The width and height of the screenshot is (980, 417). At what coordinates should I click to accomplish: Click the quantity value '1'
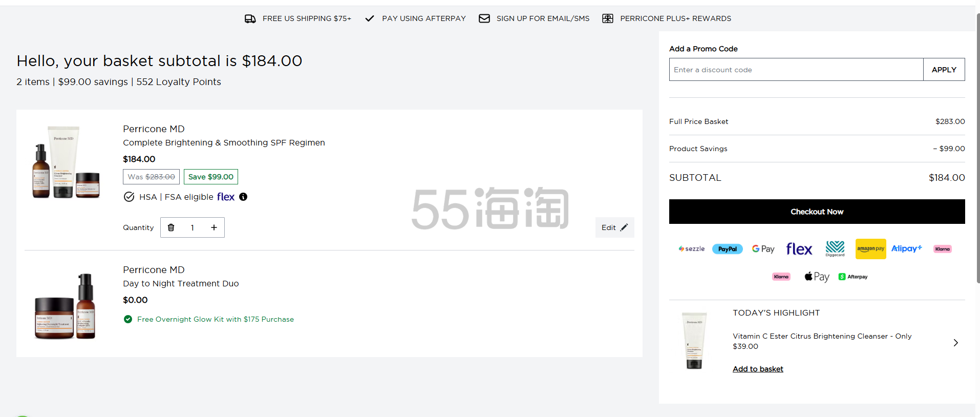tap(193, 227)
